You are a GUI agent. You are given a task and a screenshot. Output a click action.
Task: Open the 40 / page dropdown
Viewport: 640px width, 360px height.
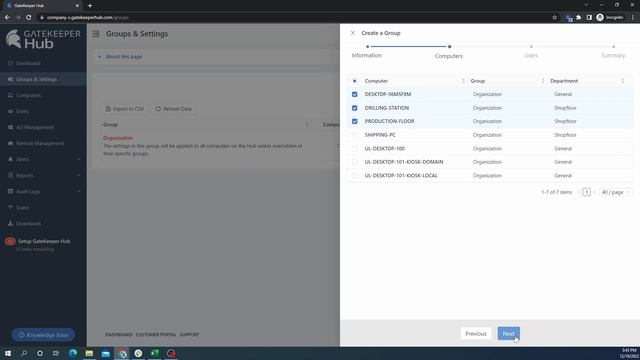(616, 192)
